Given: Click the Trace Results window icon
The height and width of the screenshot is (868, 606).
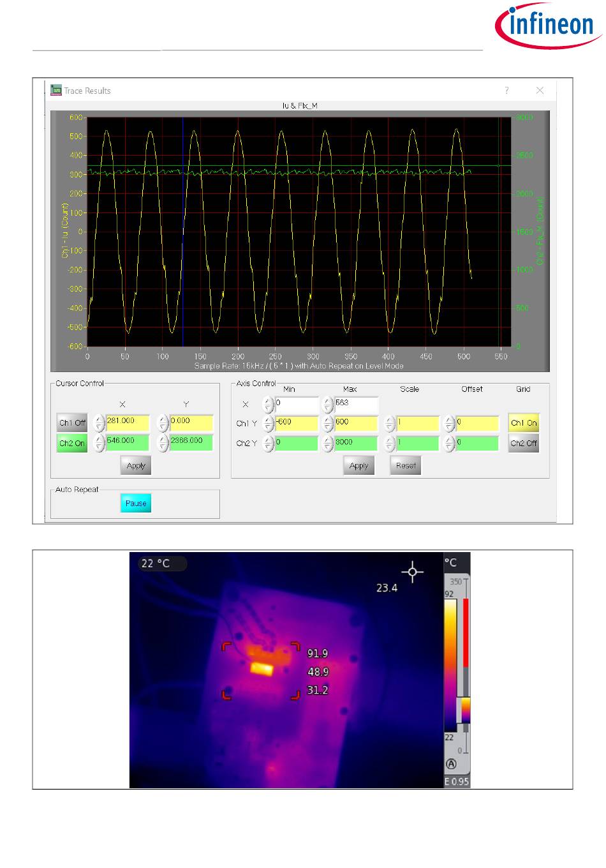Looking at the screenshot, I should pyautogui.click(x=56, y=91).
